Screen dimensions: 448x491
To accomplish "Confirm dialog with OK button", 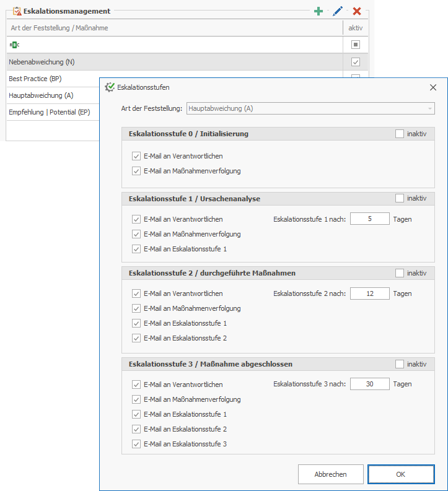I will click(x=401, y=474).
